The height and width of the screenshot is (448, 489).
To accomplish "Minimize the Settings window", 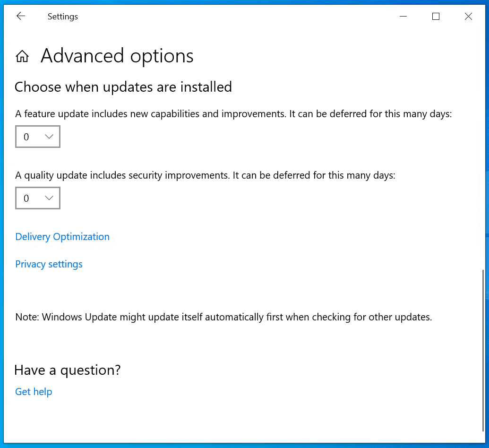I will (x=403, y=16).
